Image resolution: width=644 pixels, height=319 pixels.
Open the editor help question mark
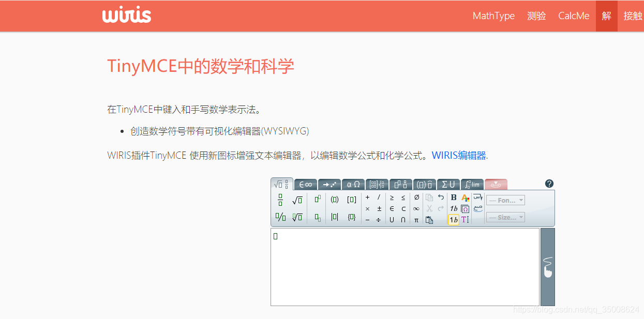coord(549,184)
